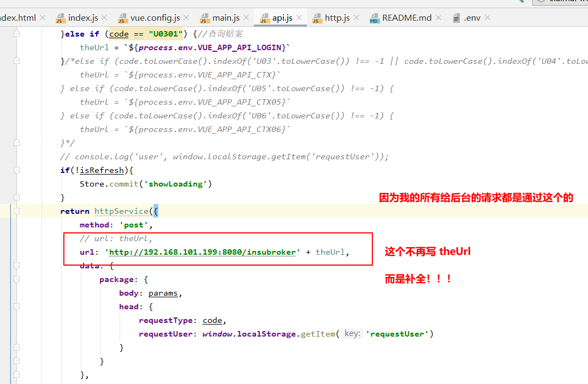Collapse the package: { object
This screenshot has width=588, height=384.
[x=16, y=279]
